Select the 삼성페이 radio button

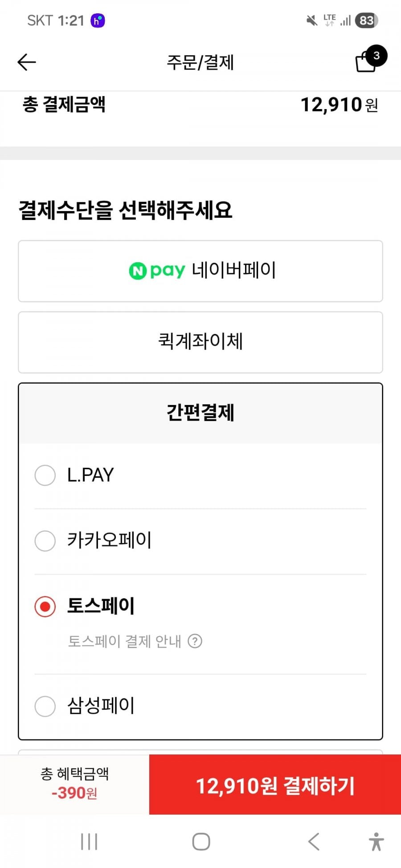[x=45, y=706]
